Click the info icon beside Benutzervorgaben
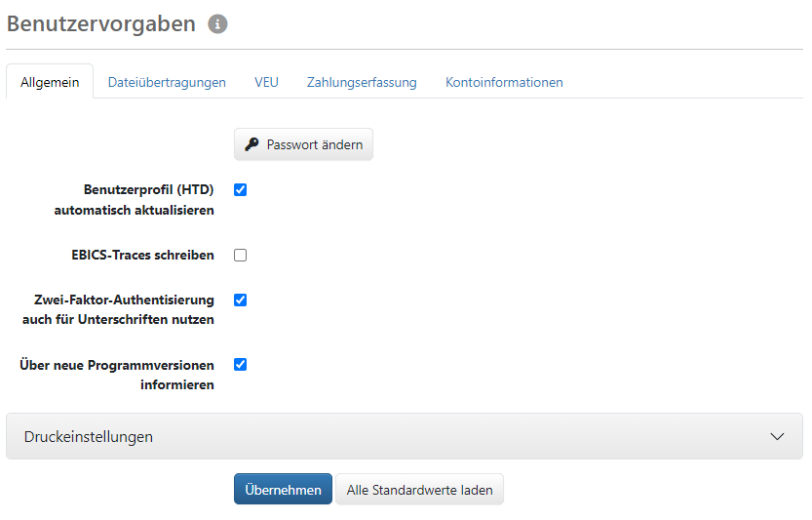Screen dimensions: 812x520 [217, 23]
